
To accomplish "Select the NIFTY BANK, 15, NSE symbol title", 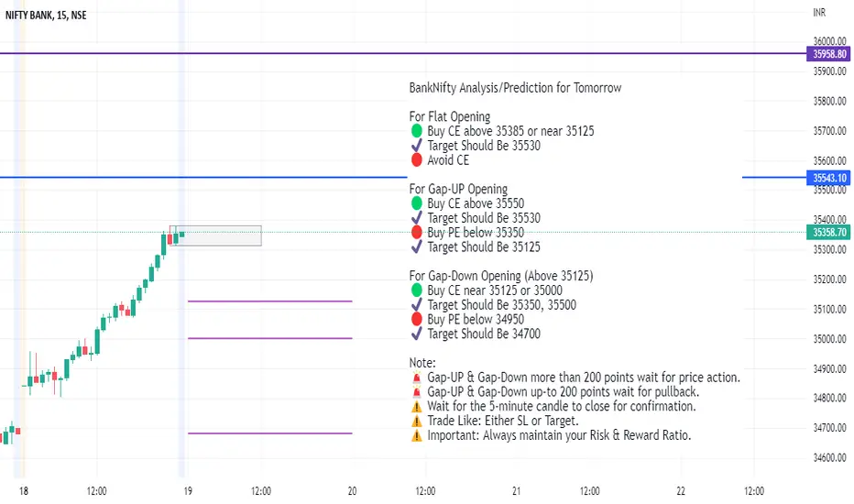I will point(46,16).
